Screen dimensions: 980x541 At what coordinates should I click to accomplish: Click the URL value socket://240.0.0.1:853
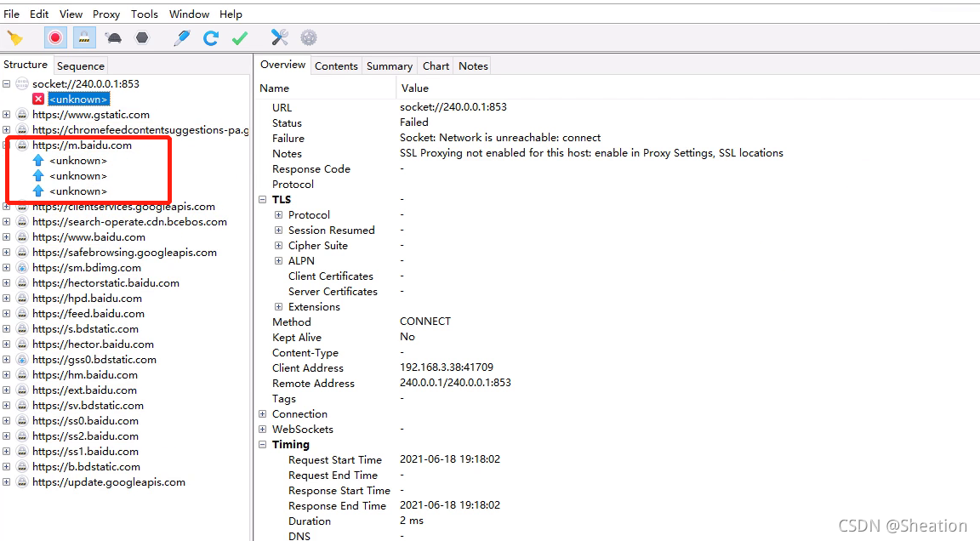pos(453,107)
